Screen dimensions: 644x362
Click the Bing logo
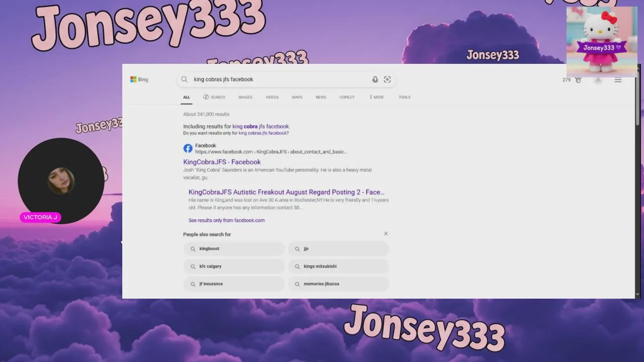tap(139, 79)
